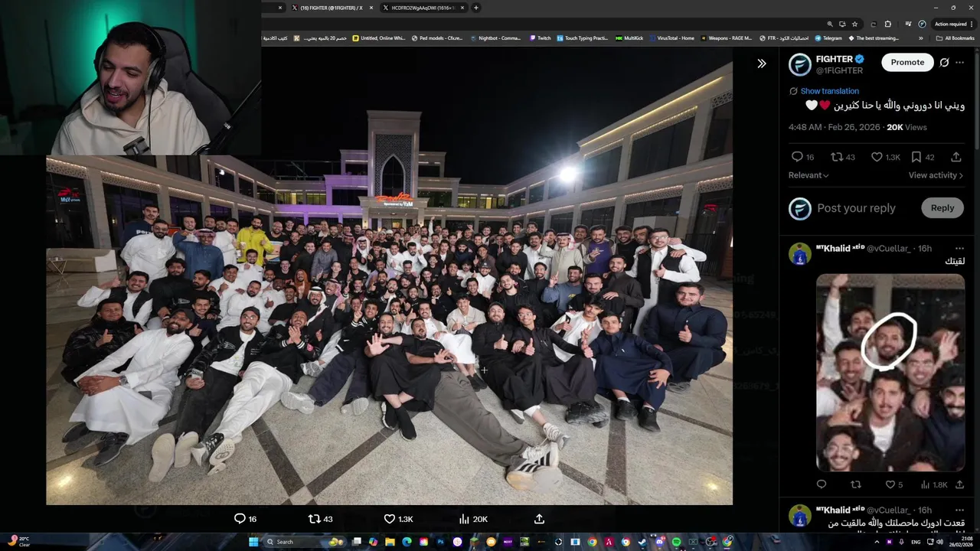
Task: Open options menu on first Khalid reply
Action: click(x=960, y=249)
